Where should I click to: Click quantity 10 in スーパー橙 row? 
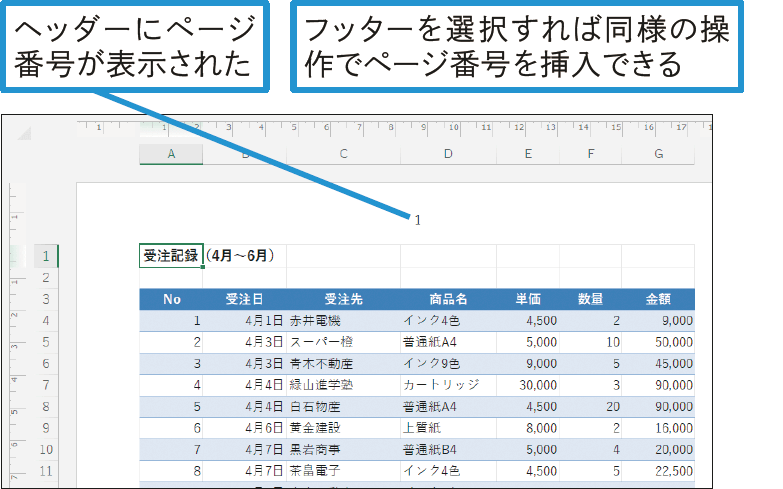coord(591,342)
